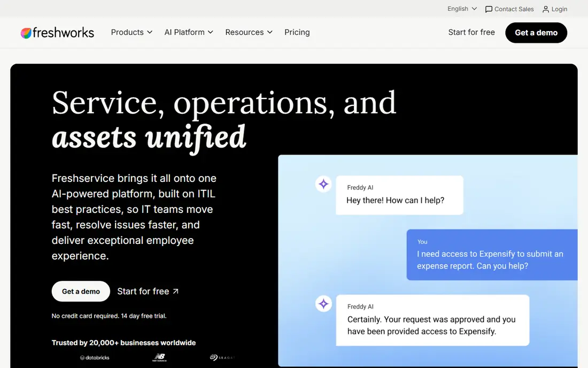Image resolution: width=588 pixels, height=368 pixels.
Task: Open the English language dropdown
Action: (462, 9)
